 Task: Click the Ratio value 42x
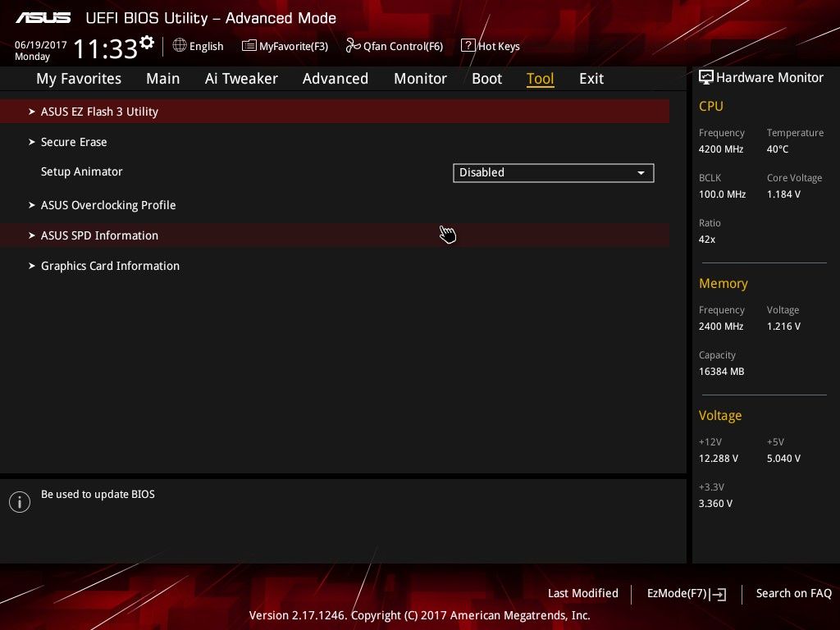(x=706, y=240)
